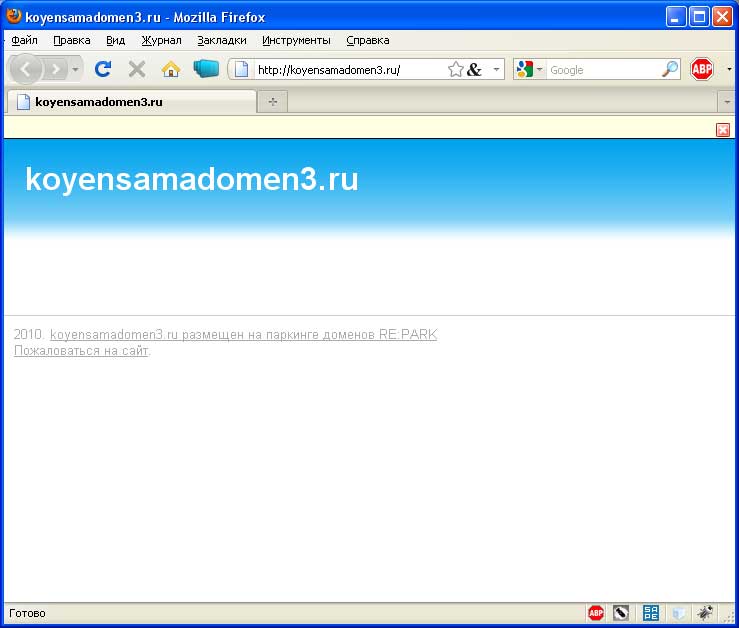Open the RE:PARK domain parking link
This screenshot has width=739, height=628.
(243, 335)
